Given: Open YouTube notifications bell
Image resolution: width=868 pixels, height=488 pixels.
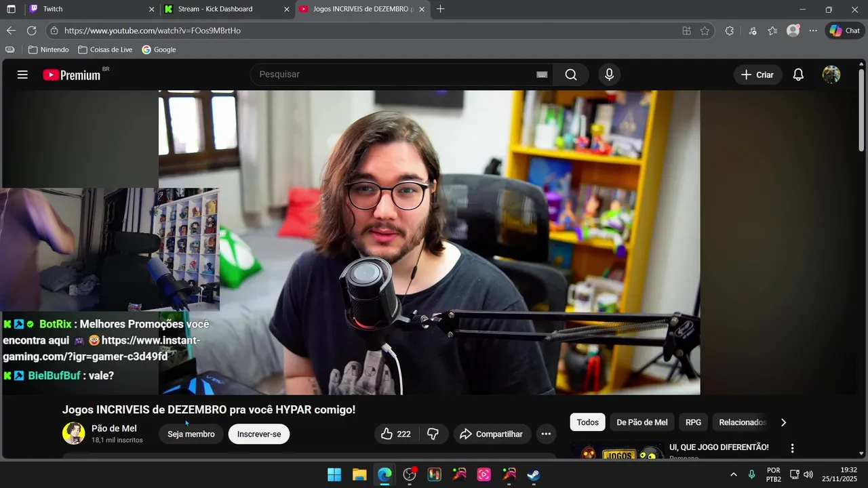Looking at the screenshot, I should pos(798,75).
